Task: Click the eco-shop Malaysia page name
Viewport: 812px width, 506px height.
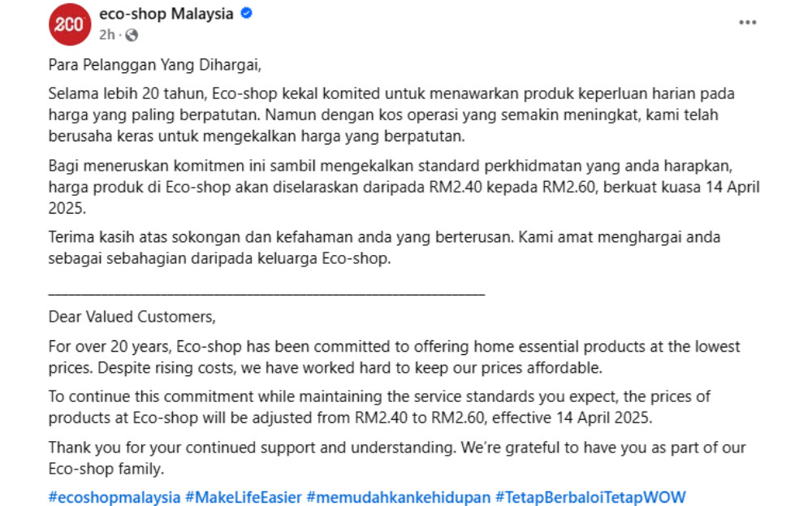Action: (166, 14)
